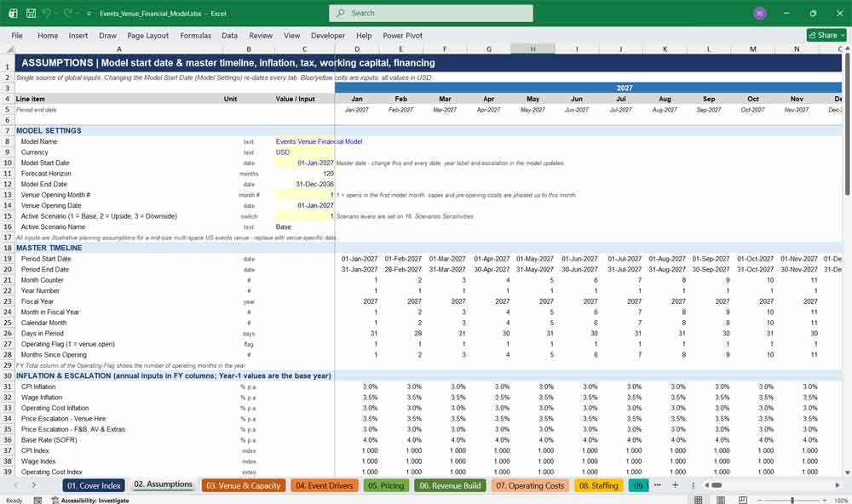Click the 'Wage Inflation' row label

[42, 398]
